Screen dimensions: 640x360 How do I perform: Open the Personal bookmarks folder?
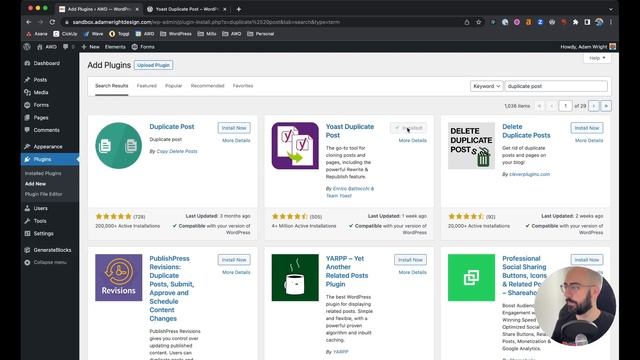[260, 34]
